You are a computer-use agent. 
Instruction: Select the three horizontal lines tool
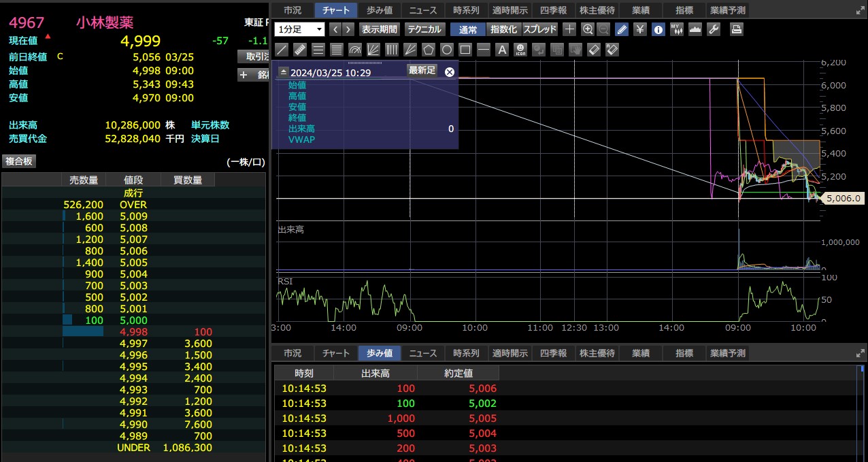tap(318, 50)
